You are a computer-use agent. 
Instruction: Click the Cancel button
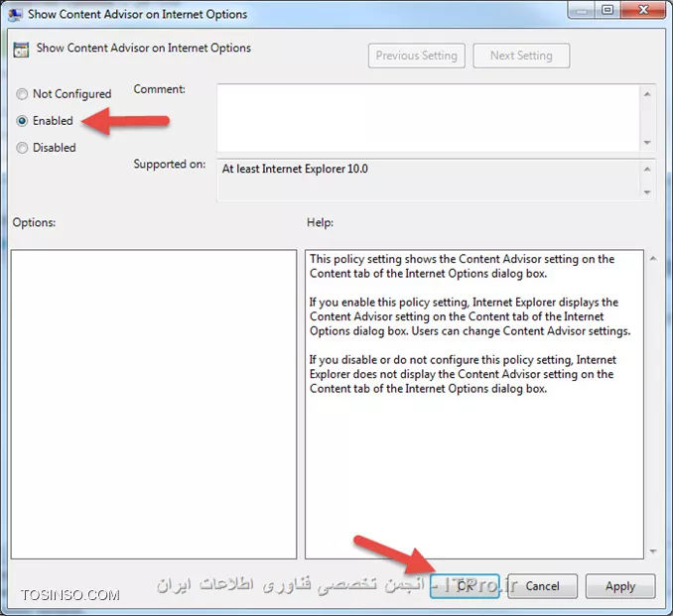pos(542,586)
